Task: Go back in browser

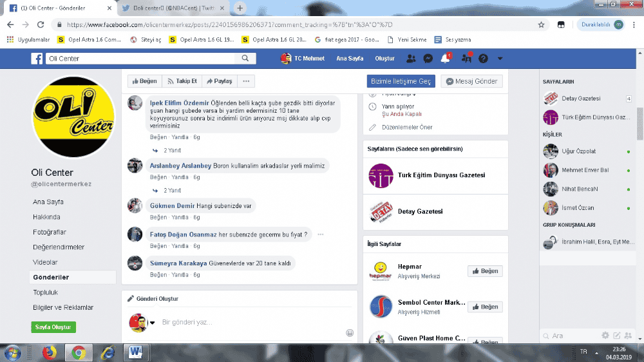Action: tap(10, 24)
